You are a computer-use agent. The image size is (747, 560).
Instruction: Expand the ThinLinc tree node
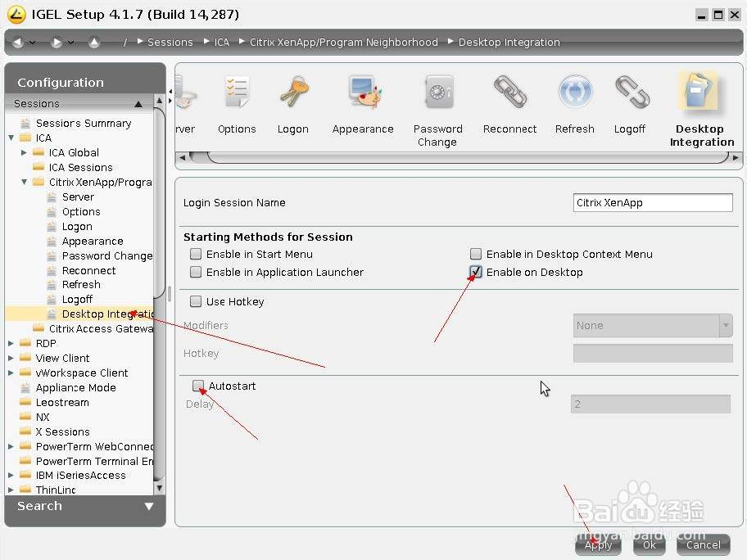click(11, 490)
